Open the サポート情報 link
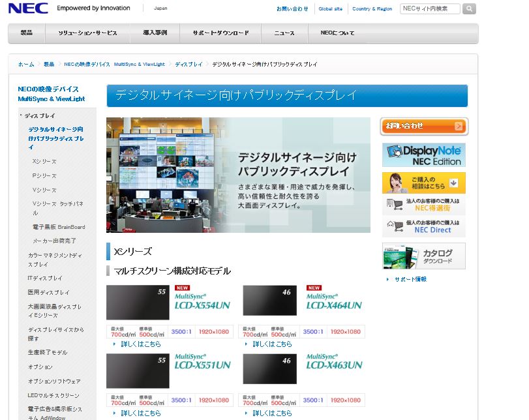 tap(410, 279)
